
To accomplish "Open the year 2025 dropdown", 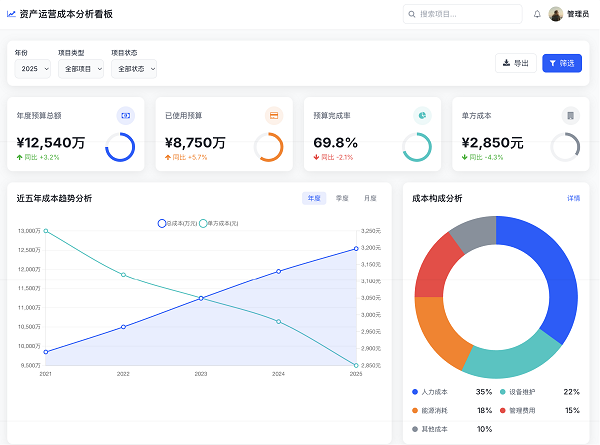I will pos(33,69).
